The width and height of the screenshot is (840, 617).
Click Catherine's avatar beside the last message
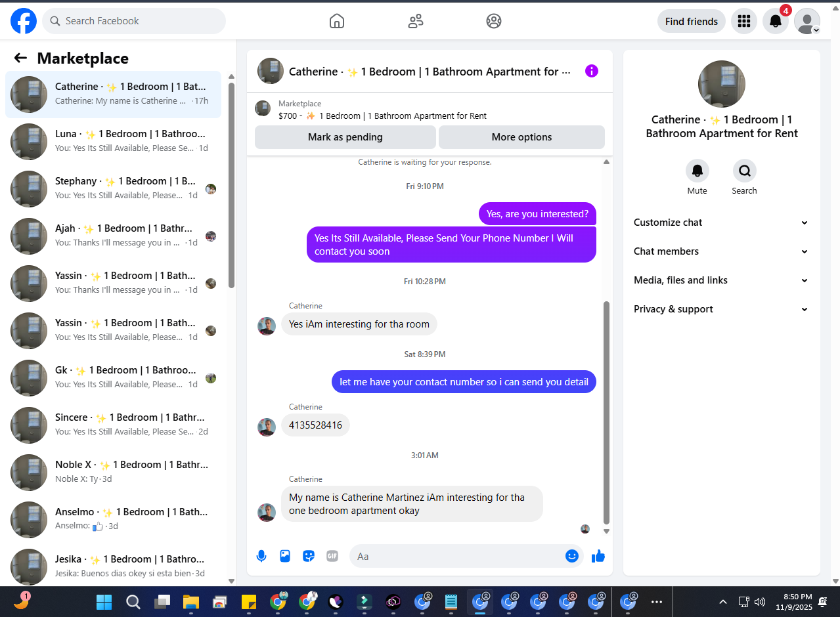point(267,513)
